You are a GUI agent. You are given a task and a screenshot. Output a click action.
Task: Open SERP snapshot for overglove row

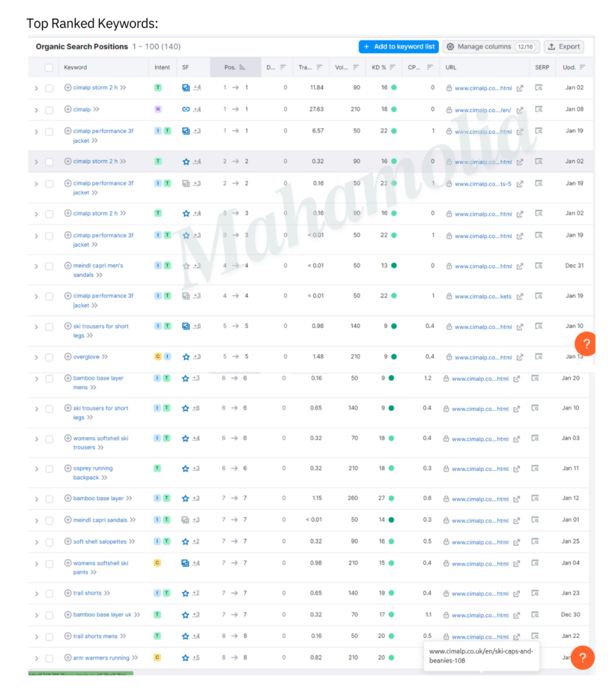coord(538,356)
